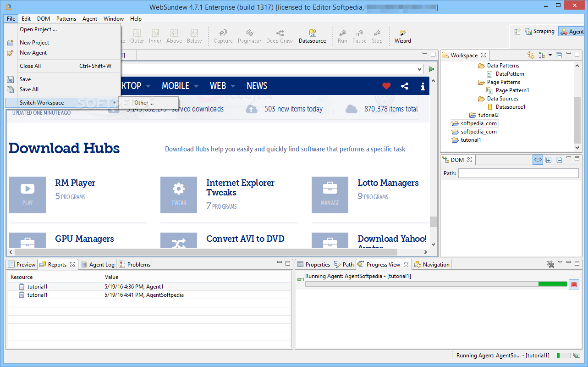The image size is (588, 367).
Task: Click the Above selection icon
Action: click(x=174, y=33)
